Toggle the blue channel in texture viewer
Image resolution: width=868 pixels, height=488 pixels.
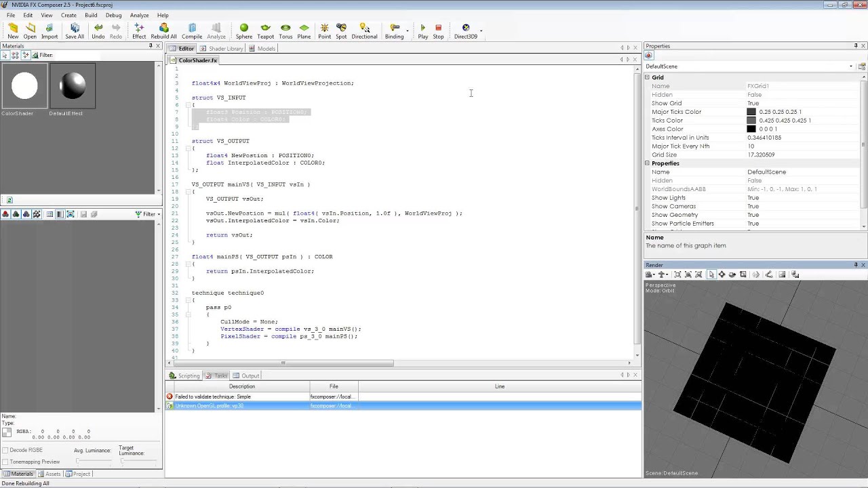click(x=26, y=214)
